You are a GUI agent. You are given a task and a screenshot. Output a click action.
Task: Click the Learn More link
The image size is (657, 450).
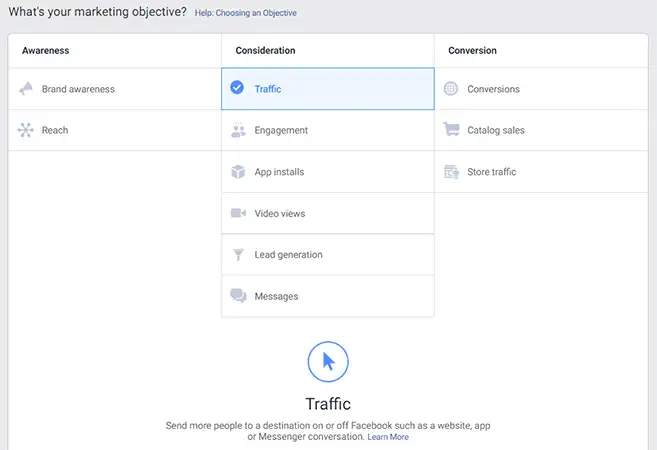(x=388, y=437)
